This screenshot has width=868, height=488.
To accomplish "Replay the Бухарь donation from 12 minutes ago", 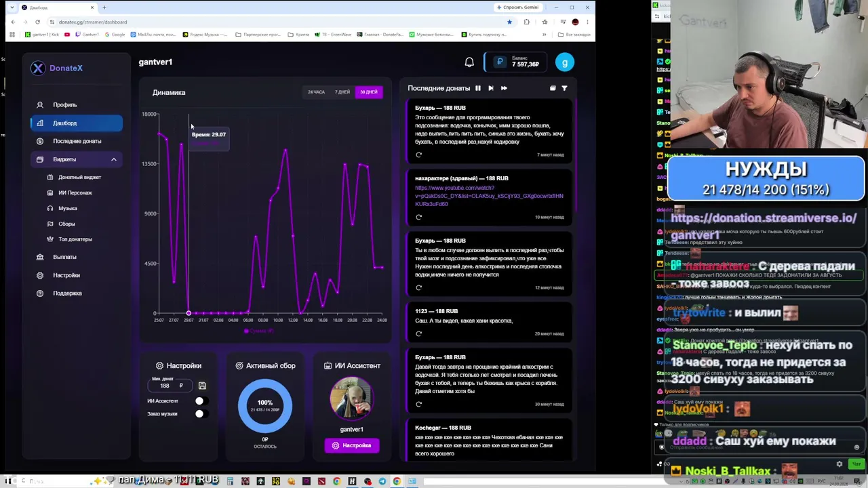I will tap(418, 287).
